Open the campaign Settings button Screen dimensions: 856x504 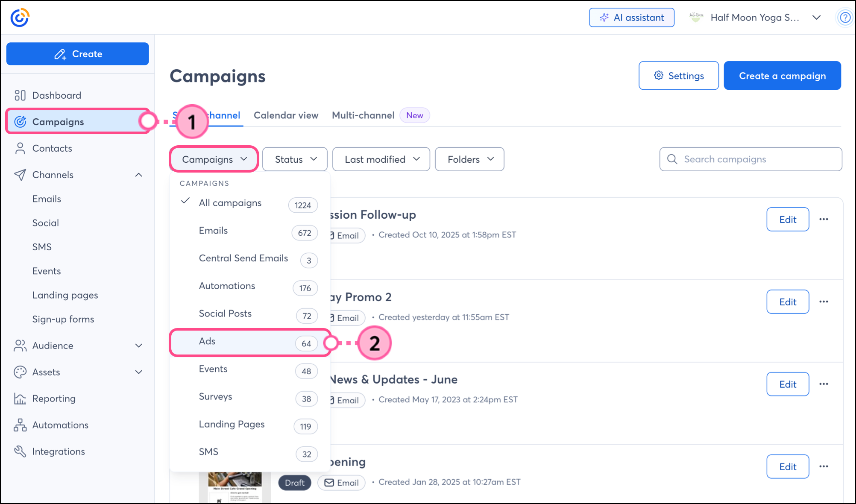[678, 76]
